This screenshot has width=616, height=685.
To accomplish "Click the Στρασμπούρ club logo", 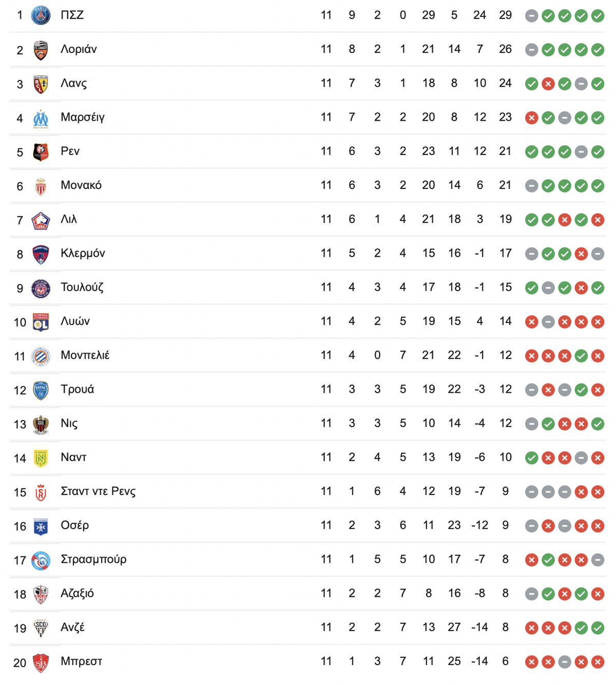I will (41, 560).
